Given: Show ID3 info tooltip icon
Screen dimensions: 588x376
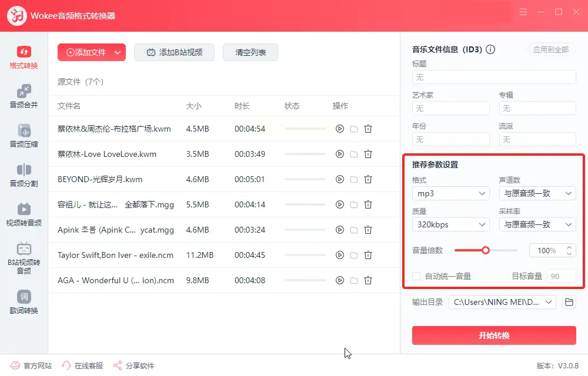Looking at the screenshot, I should [x=490, y=49].
